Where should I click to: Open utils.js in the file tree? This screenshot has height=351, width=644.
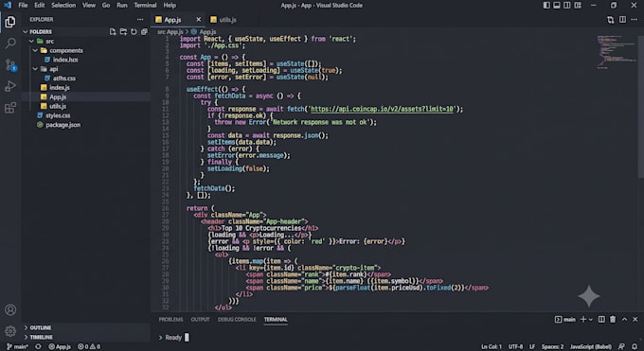point(54,106)
